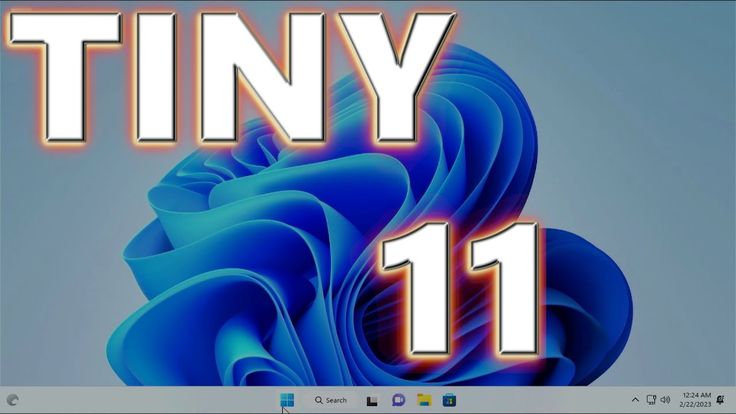Viewport: 736px width, 414px height.
Task: Open the Widgets icon on the taskbar
Action: tap(13, 400)
